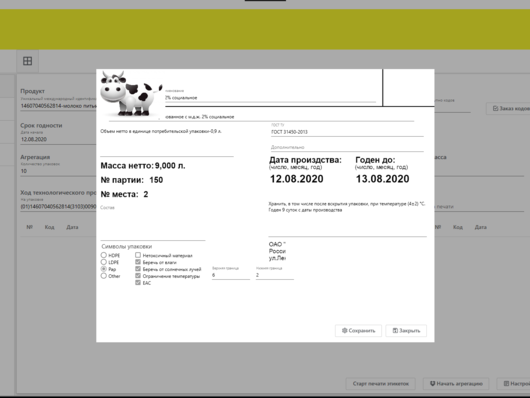Viewport: 530px width, 398px height.
Task: Click the 'Масса нетто: 9,000 л.' text
Action: pos(143,166)
